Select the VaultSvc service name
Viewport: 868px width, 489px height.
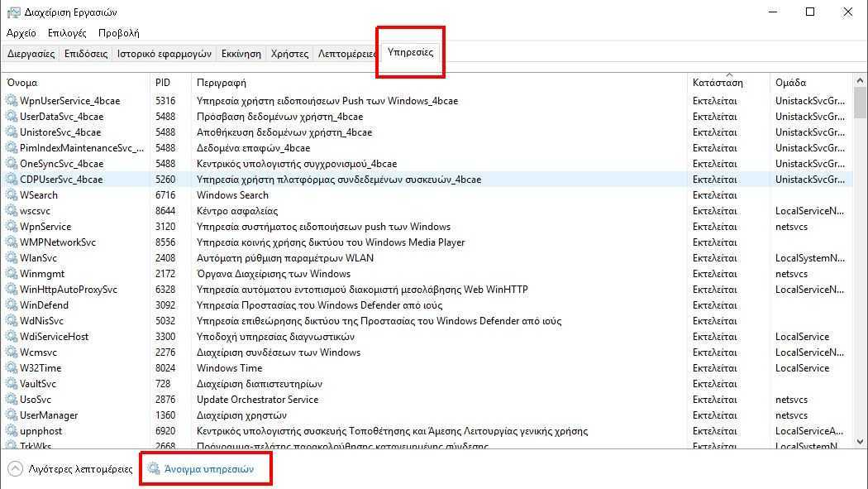click(x=38, y=384)
